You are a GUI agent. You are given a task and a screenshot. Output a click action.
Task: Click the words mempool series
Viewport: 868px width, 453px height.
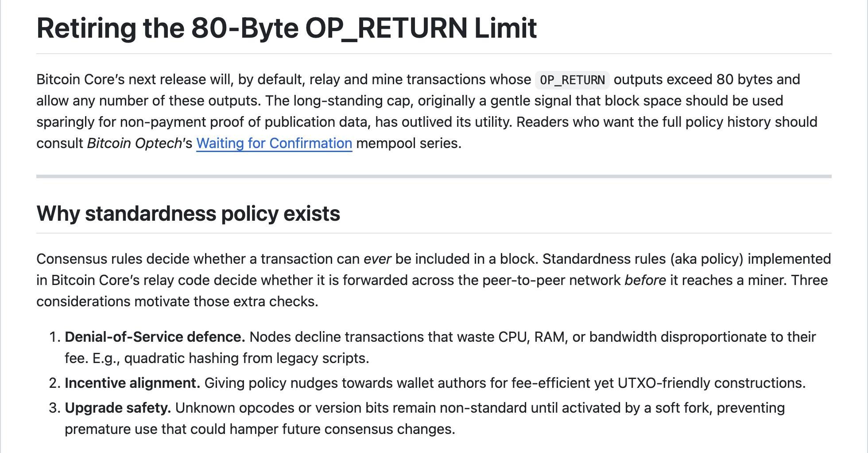tap(408, 143)
